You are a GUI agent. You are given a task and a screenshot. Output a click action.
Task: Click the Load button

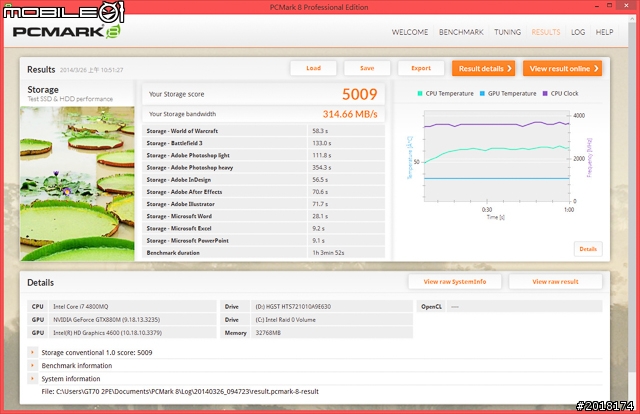tap(313, 68)
